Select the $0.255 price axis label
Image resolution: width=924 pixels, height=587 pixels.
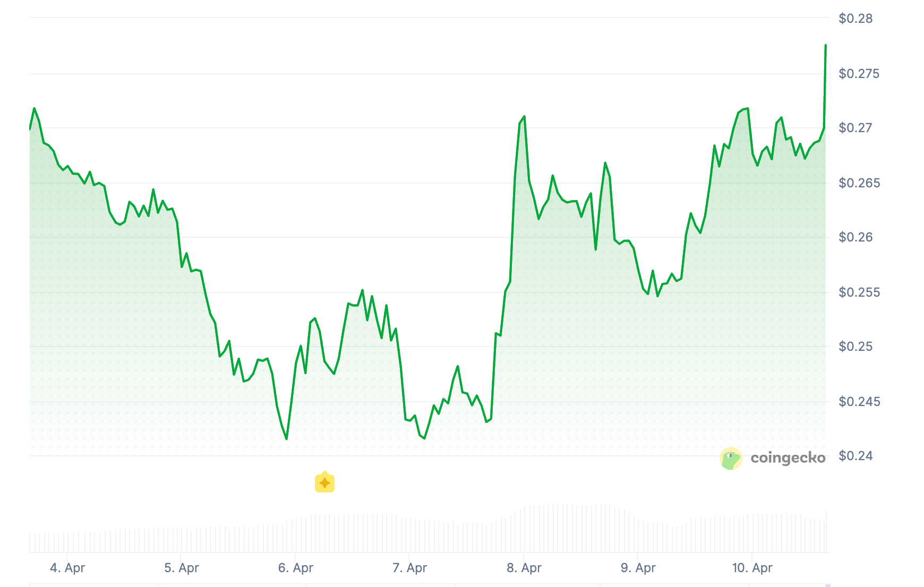point(859,292)
